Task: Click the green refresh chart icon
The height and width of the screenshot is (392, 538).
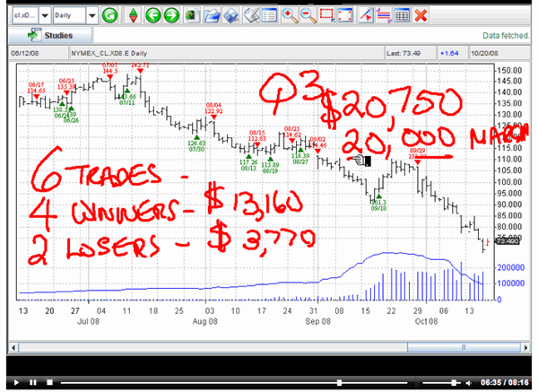Action: [x=110, y=15]
